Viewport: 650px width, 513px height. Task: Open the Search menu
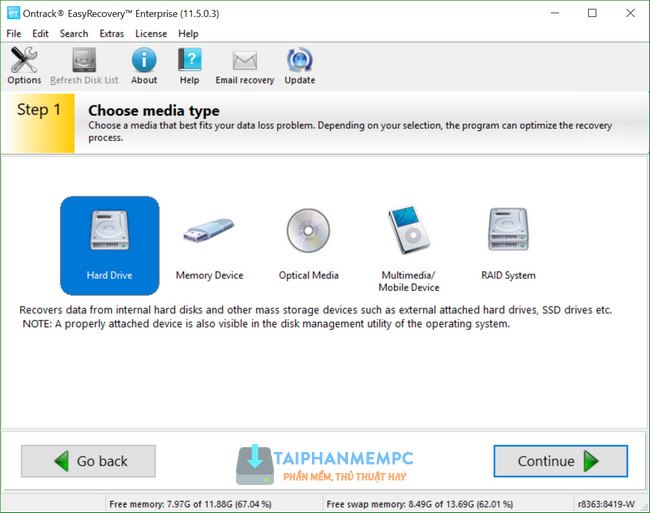point(74,34)
